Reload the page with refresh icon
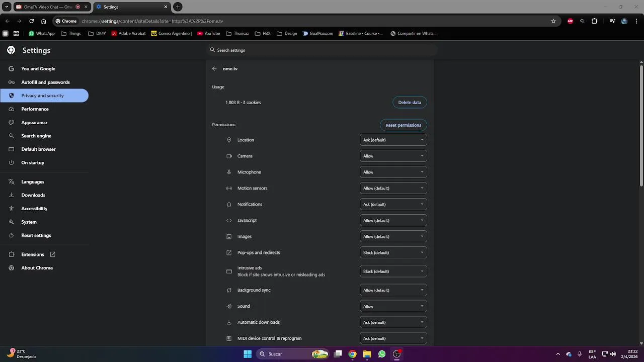Image resolution: width=644 pixels, height=362 pixels. pos(31,21)
